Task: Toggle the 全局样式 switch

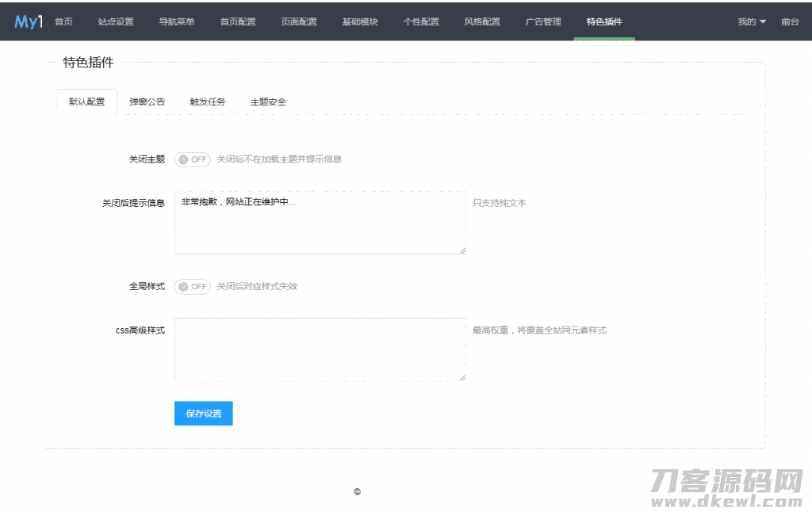Action: click(193, 286)
